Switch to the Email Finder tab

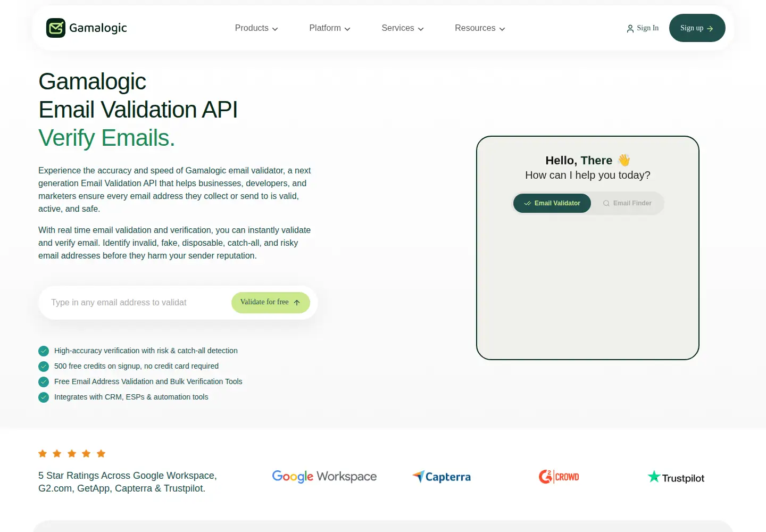pos(627,203)
